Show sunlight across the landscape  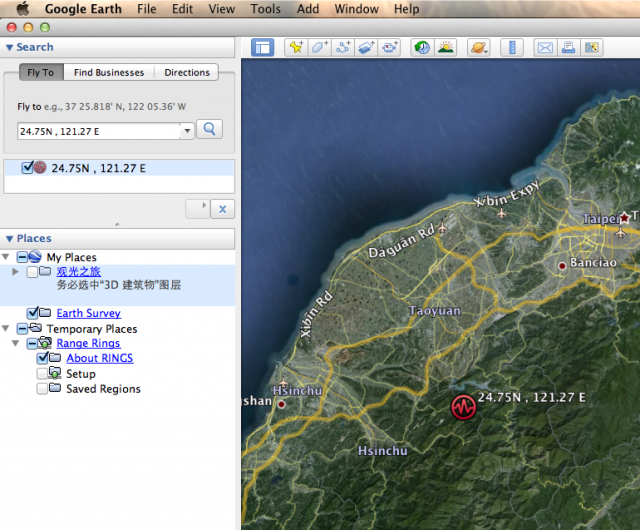[445, 47]
